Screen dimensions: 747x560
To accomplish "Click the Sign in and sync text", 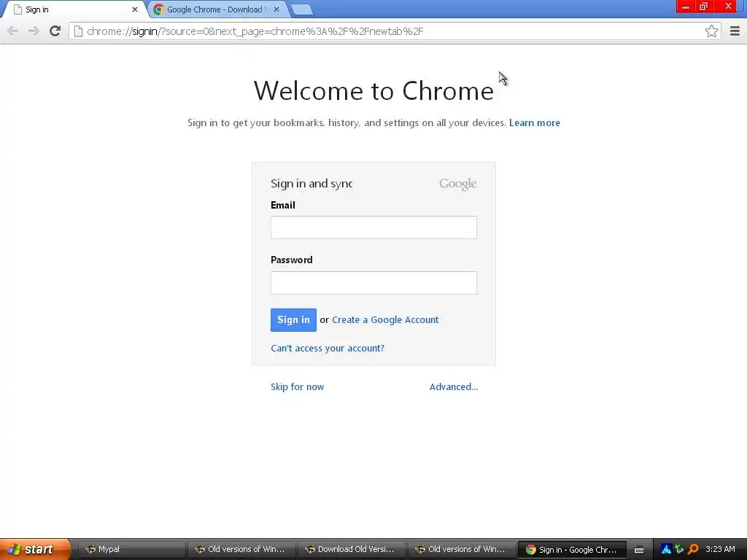I will click(311, 183).
